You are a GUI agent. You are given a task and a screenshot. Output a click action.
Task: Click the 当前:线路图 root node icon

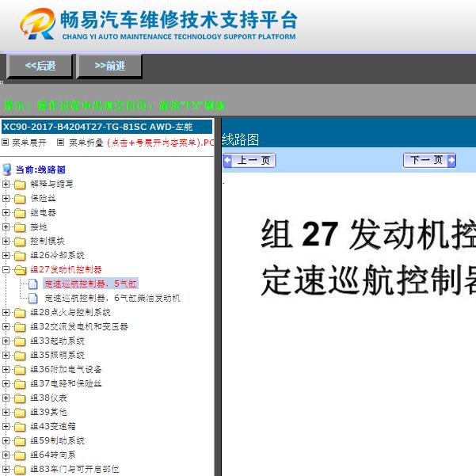[6, 169]
